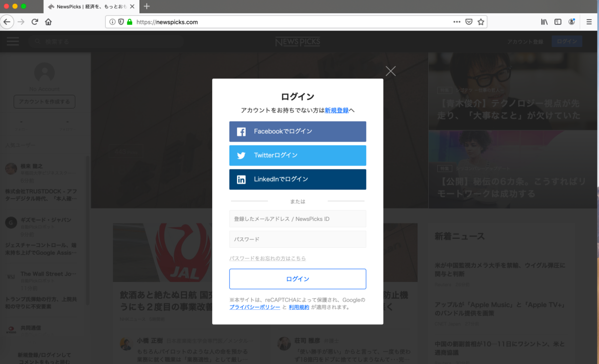This screenshot has width=599, height=364.
Task: Open the 利用規約 link
Action: [x=299, y=308]
